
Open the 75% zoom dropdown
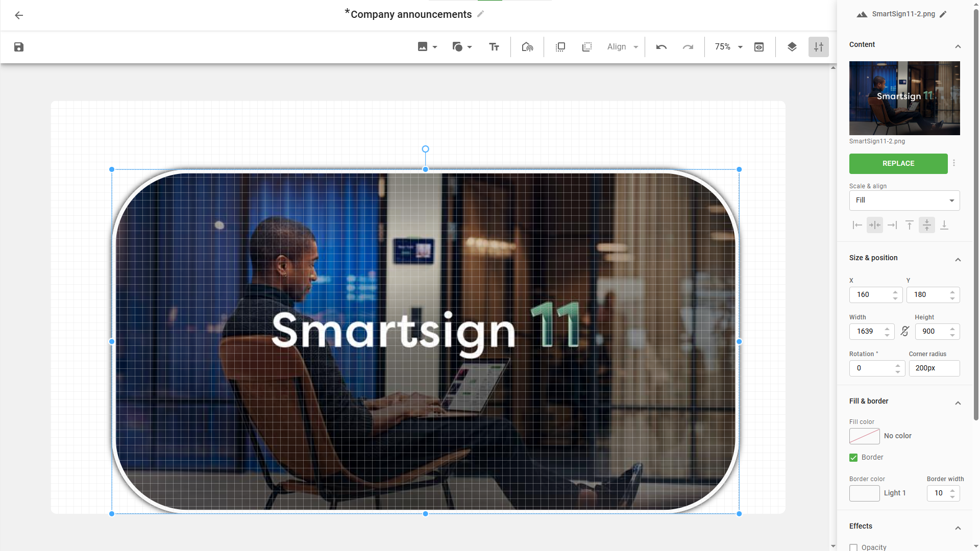pyautogui.click(x=728, y=47)
